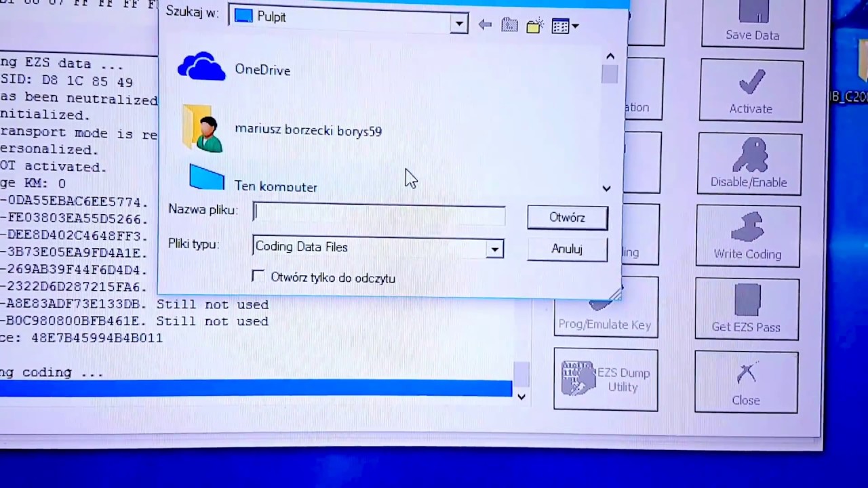This screenshot has width=868, height=488.
Task: Go back with the dialog's left arrow icon
Action: 484,26
